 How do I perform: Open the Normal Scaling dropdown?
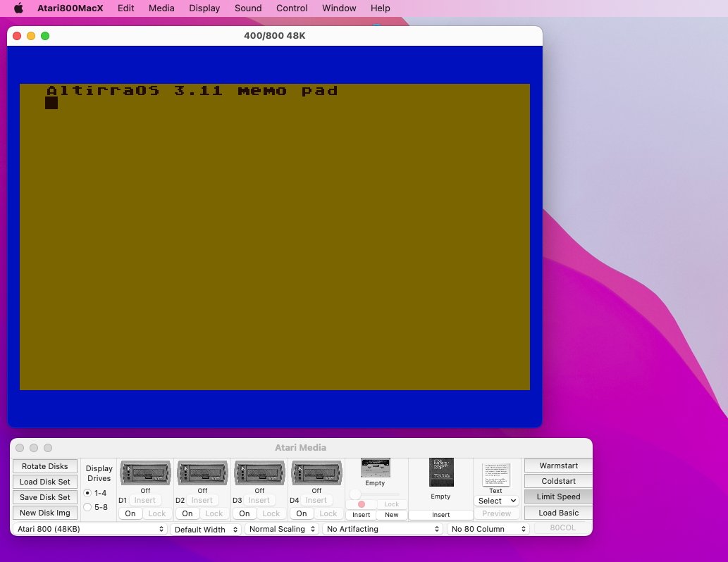tap(282, 529)
